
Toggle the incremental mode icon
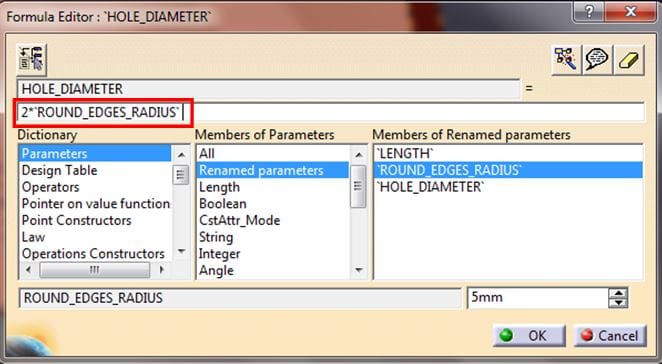pos(32,60)
